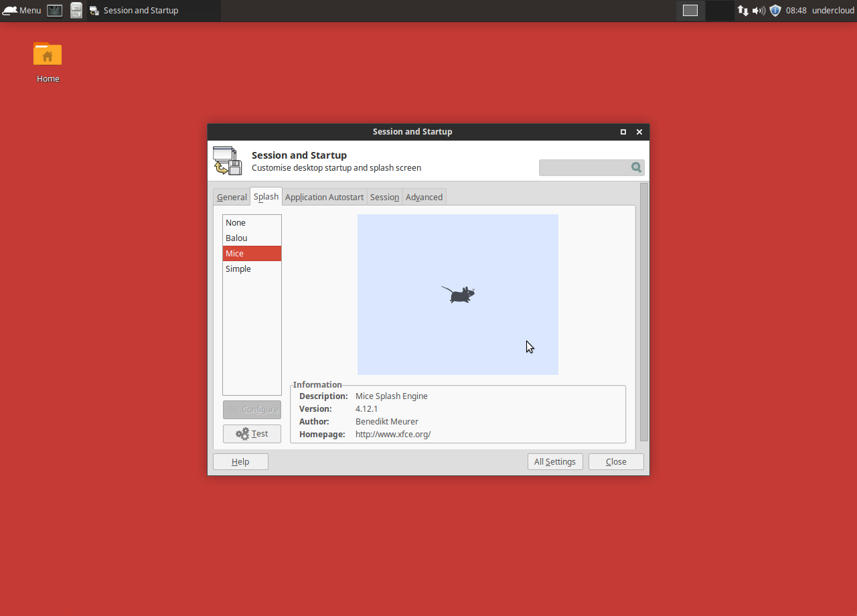Click the network connection tray icon
857x616 pixels.
coord(743,10)
